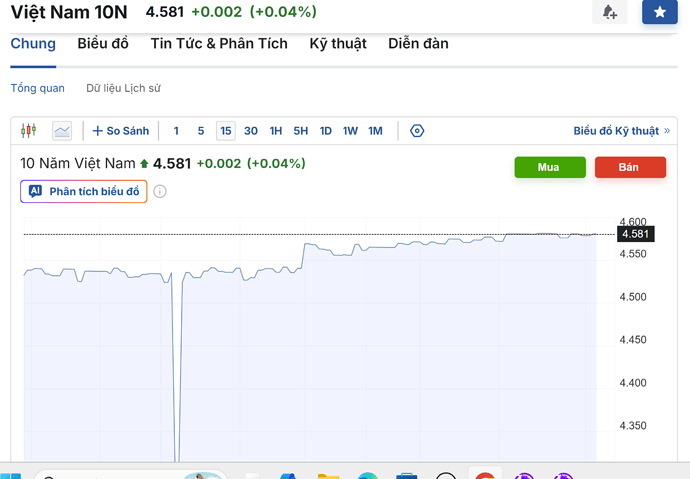Click the 4.400 axis value
This screenshot has height=479, width=690.
tap(633, 383)
